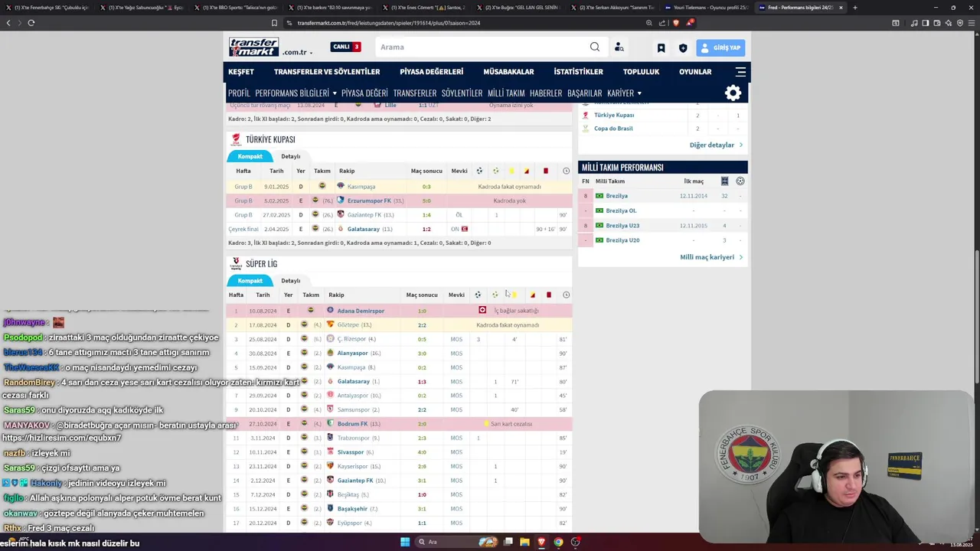
Task: Open the .com.tr domain dropdown
Action: tap(297, 52)
